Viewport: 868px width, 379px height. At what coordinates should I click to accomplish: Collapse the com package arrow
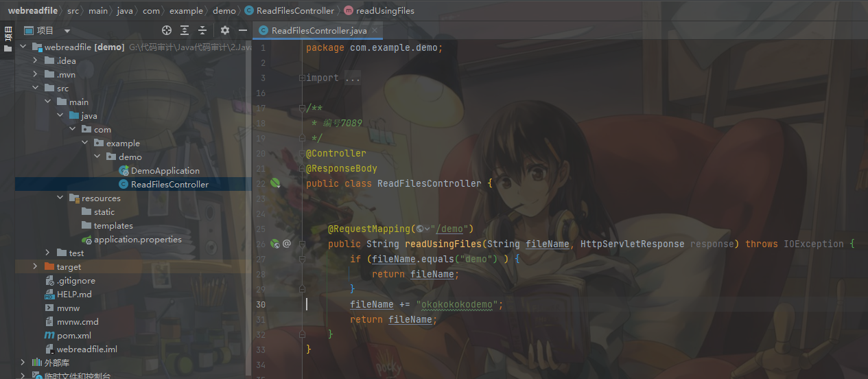tap(73, 129)
